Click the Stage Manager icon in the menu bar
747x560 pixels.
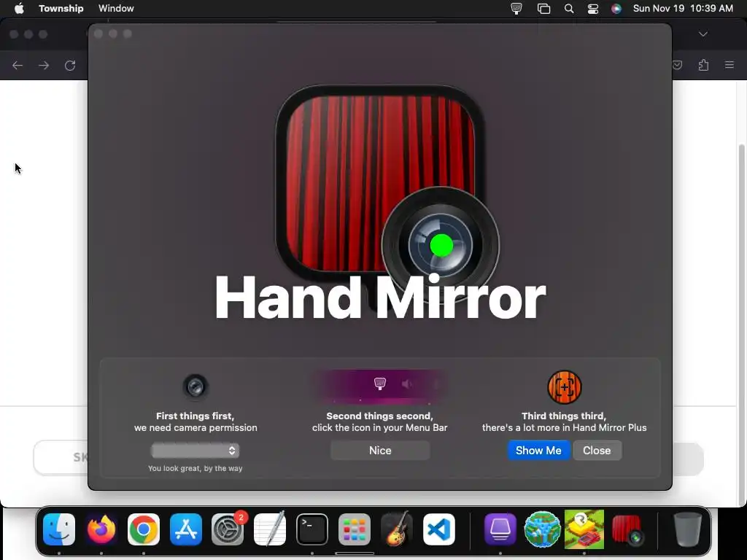[543, 9]
